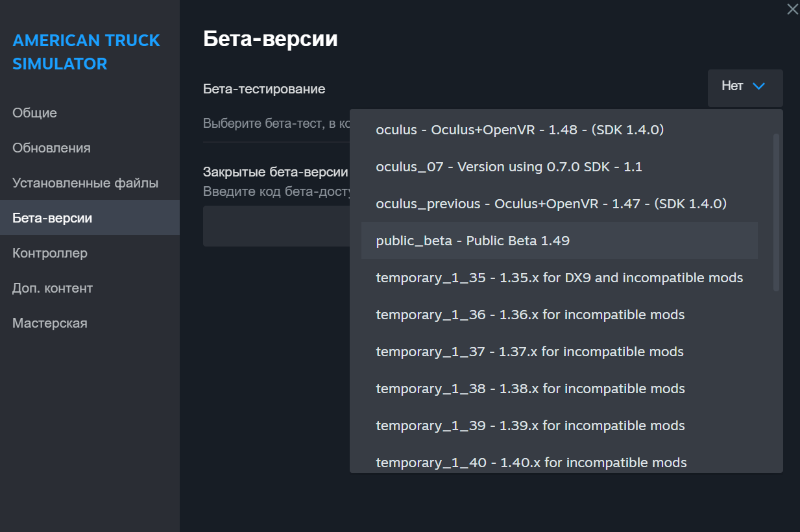The width and height of the screenshot is (800, 532).
Task: Click the beta list scrollbar thumb
Action: click(776, 212)
